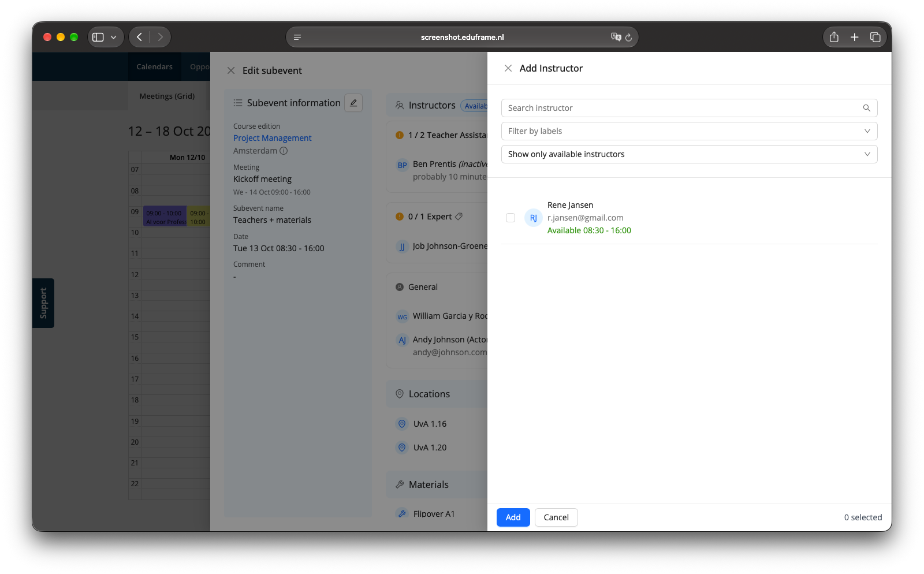This screenshot has width=924, height=574.
Task: Click the translate icon in address bar
Action: pyautogui.click(x=616, y=37)
